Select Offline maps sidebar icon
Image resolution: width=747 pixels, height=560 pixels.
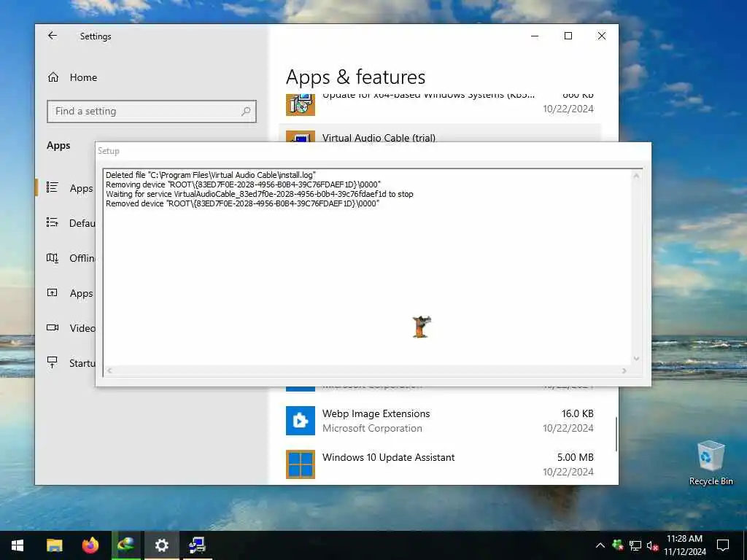[53, 257]
